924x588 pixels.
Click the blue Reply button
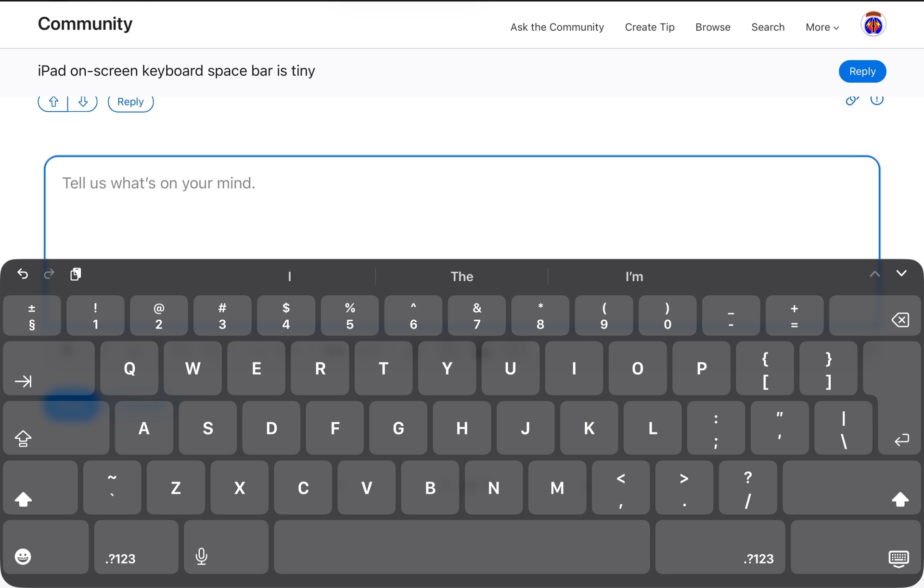(862, 71)
